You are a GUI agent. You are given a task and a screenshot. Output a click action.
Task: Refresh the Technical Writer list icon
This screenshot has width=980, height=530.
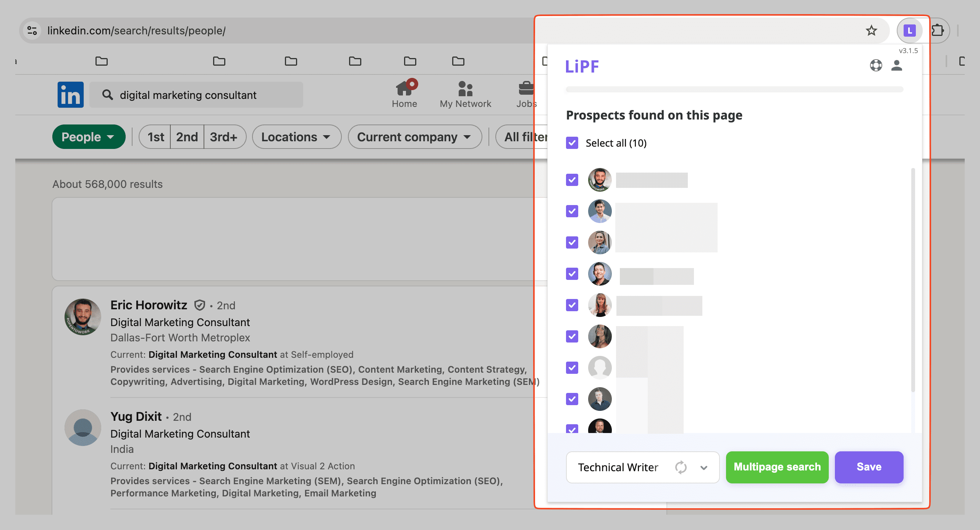[681, 467]
